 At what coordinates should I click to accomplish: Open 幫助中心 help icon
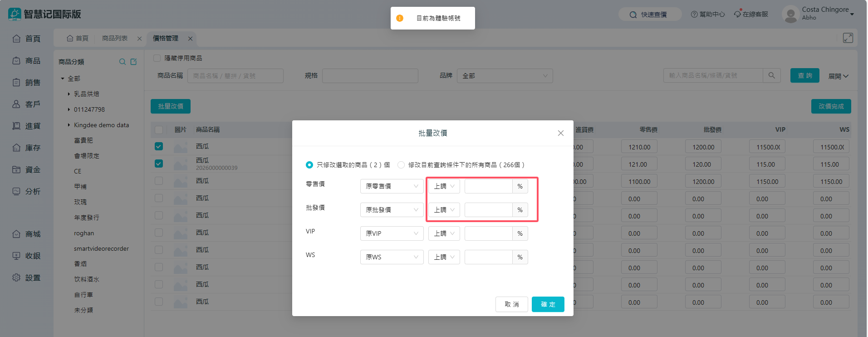694,15
